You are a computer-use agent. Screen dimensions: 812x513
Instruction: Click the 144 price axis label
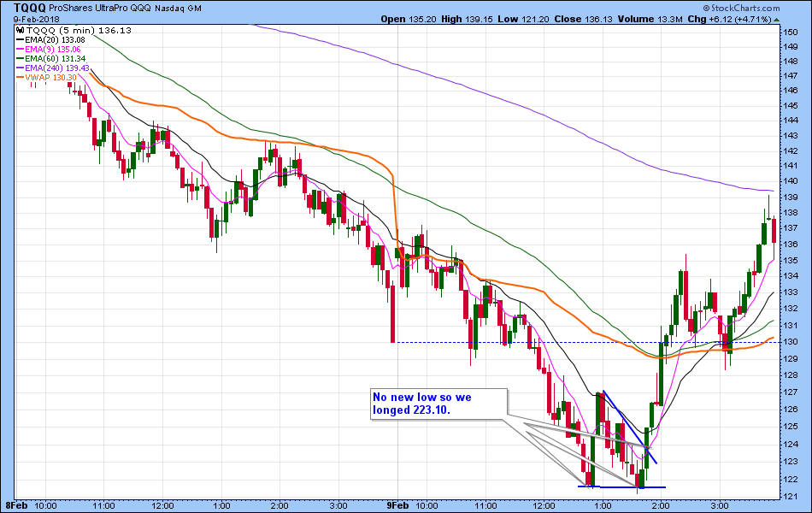[791, 121]
